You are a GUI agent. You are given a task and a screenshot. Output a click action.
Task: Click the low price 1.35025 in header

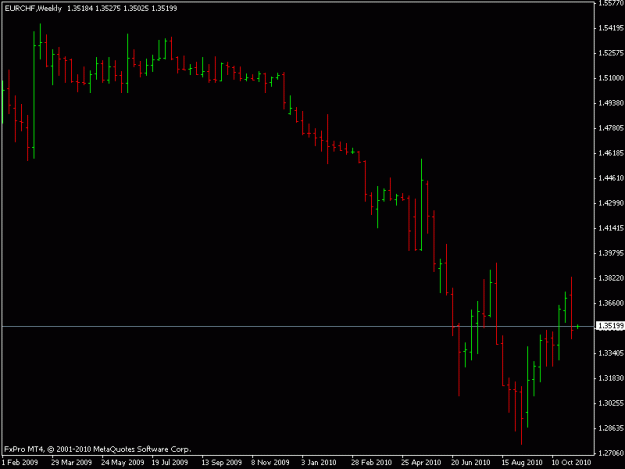pyautogui.click(x=136, y=8)
